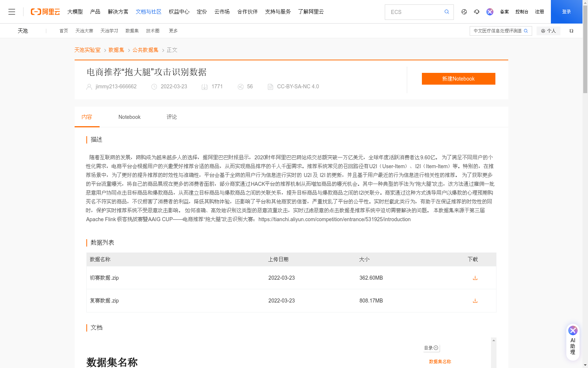Focus the 中文医疗信息处理评测基 search box
Image resolution: width=588 pixels, height=368 pixels.
[497, 31]
